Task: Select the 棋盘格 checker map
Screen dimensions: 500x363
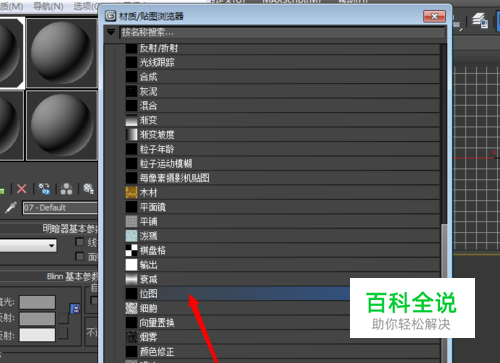Action: (x=282, y=250)
